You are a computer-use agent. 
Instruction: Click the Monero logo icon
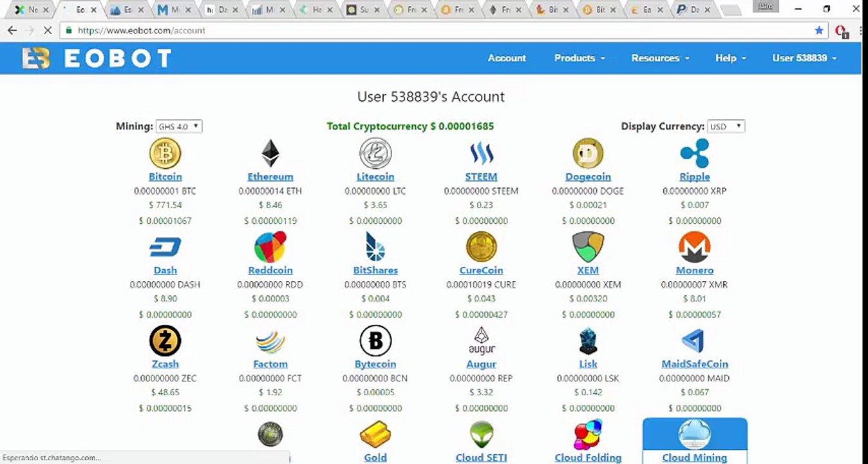(694, 247)
